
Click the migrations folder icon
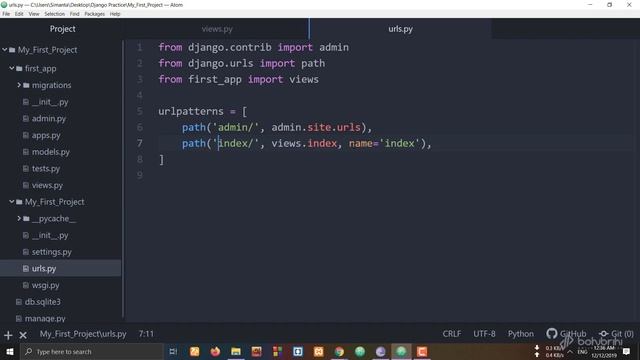click(27, 85)
